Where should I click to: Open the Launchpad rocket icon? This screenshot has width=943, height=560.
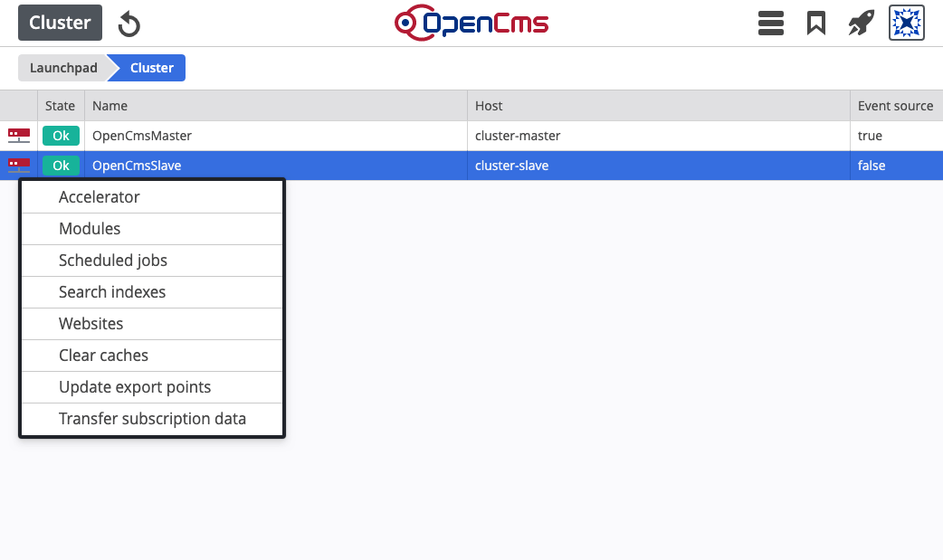862,24
